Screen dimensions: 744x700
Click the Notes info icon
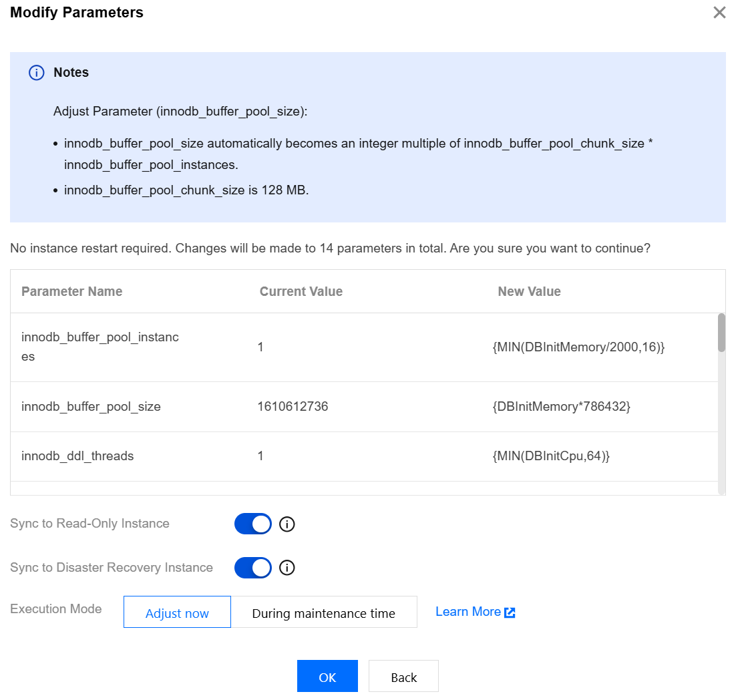36,73
